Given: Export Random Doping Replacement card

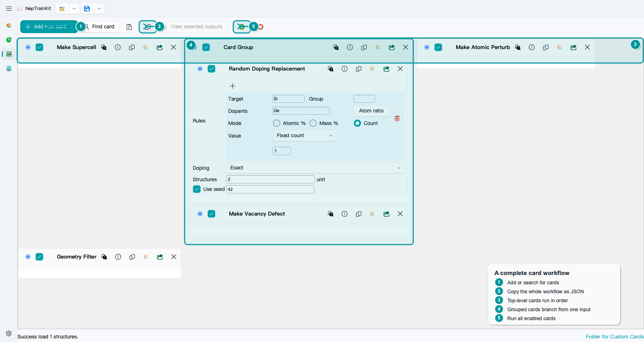Looking at the screenshot, I should click(x=386, y=69).
